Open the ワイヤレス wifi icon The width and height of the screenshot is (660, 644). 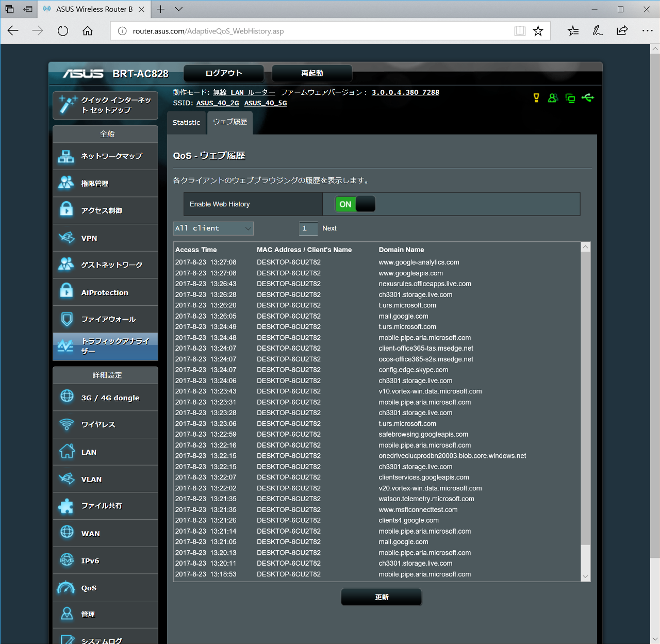(x=67, y=424)
